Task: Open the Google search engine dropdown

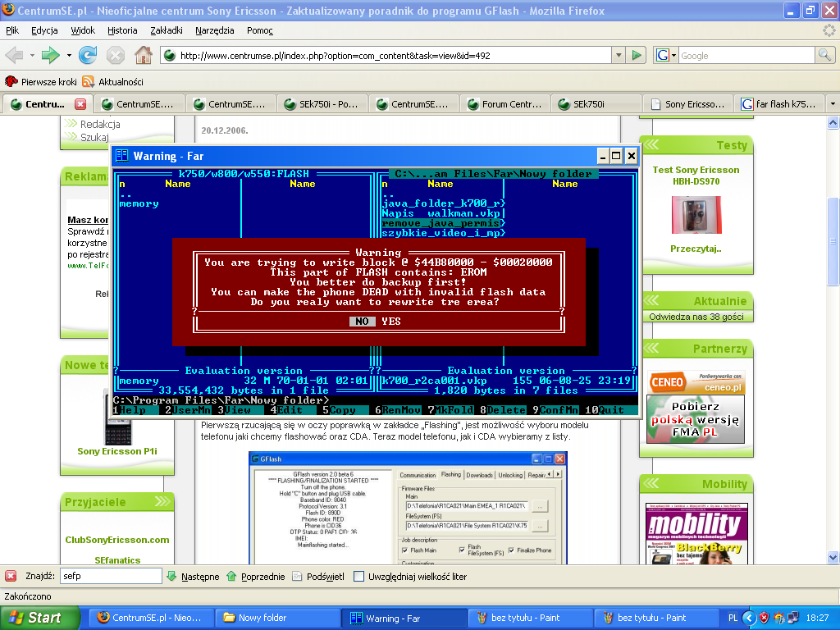Action: tap(666, 55)
